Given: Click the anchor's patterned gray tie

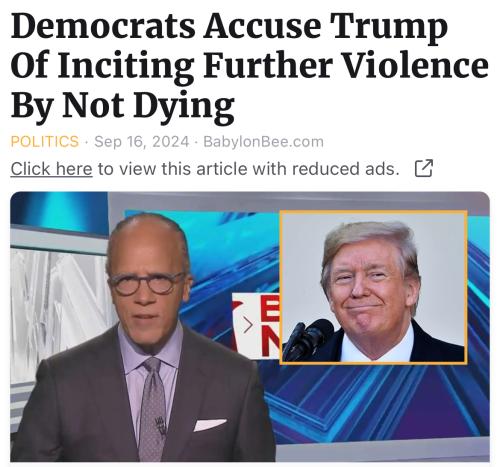Looking at the screenshot, I should coord(152,408).
